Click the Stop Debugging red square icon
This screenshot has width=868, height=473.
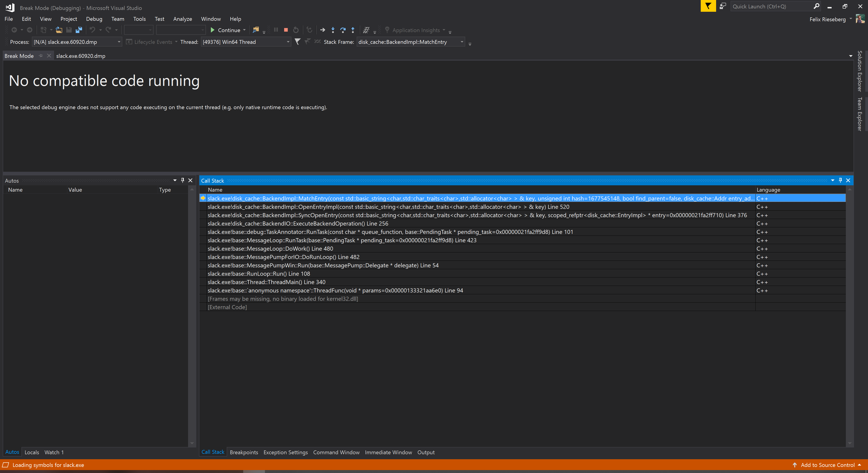(286, 30)
